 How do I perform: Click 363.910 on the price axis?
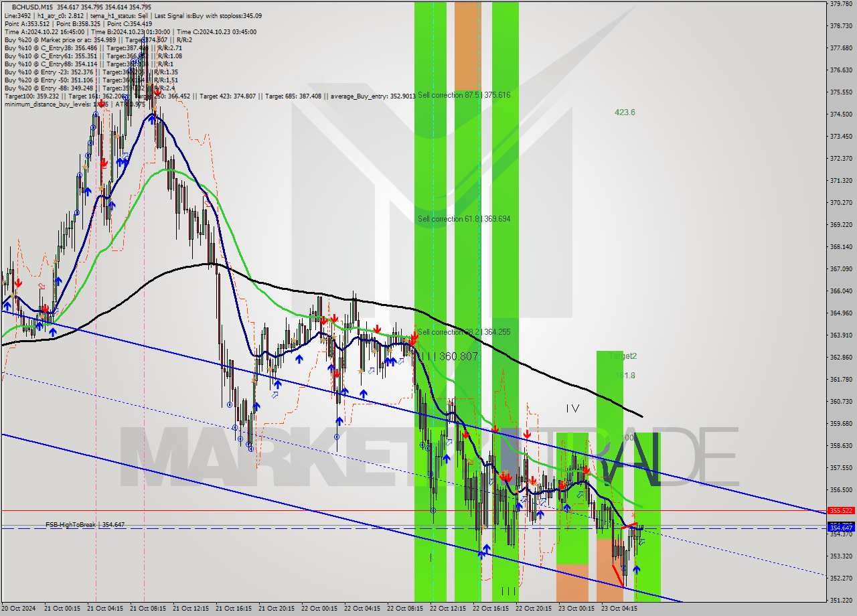[x=841, y=335]
